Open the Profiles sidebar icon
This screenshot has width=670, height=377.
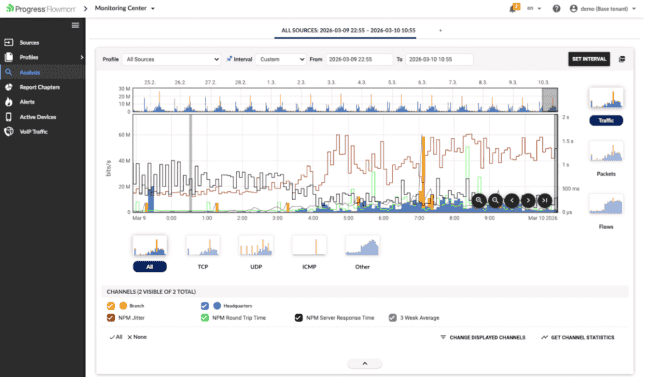tap(9, 57)
